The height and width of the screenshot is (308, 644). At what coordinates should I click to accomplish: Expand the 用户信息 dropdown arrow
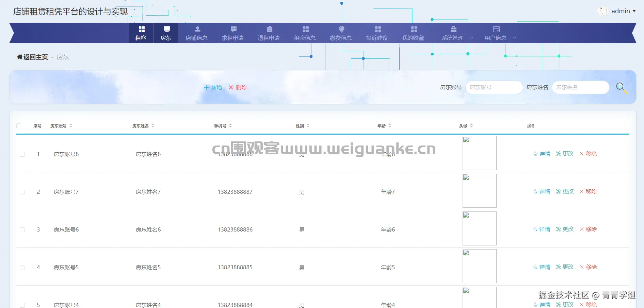[x=514, y=38]
